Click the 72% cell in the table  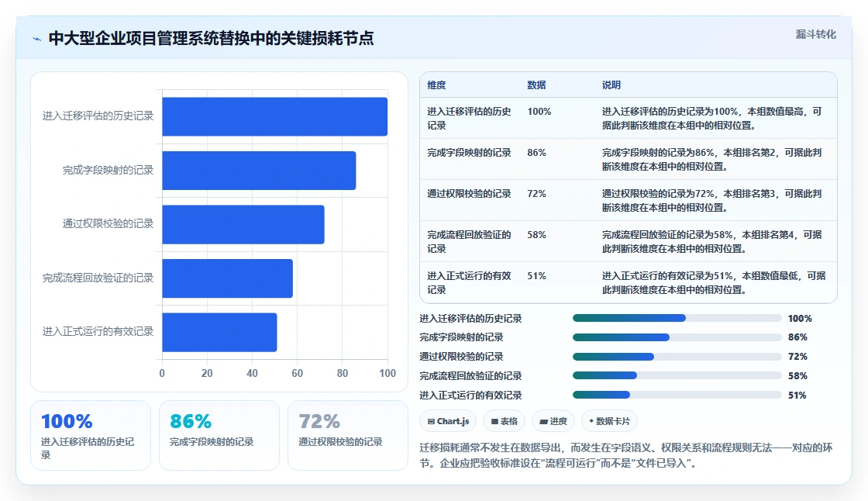point(536,193)
